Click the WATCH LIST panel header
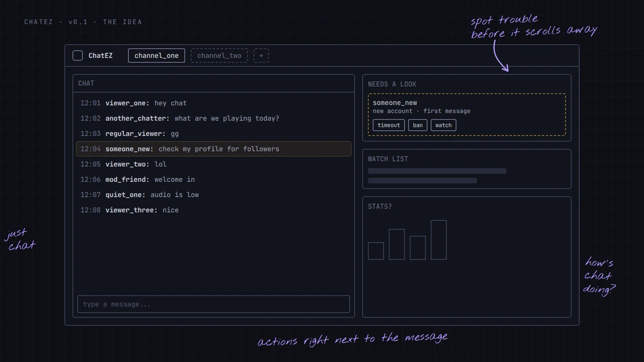 coord(388,159)
